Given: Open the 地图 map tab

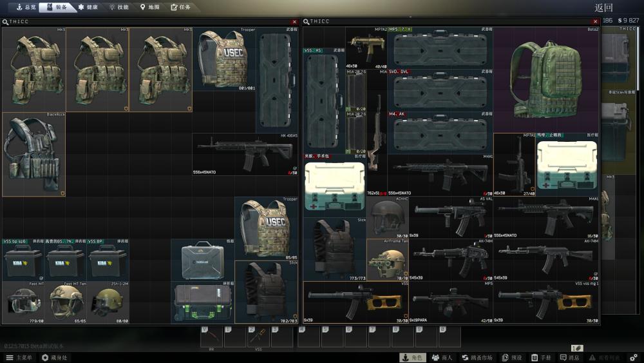Looking at the screenshot, I should coord(150,8).
